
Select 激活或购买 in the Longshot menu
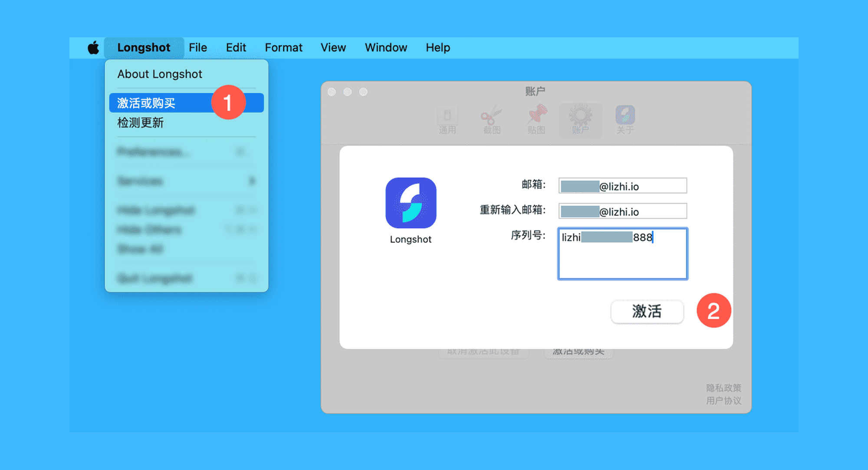[x=187, y=103]
